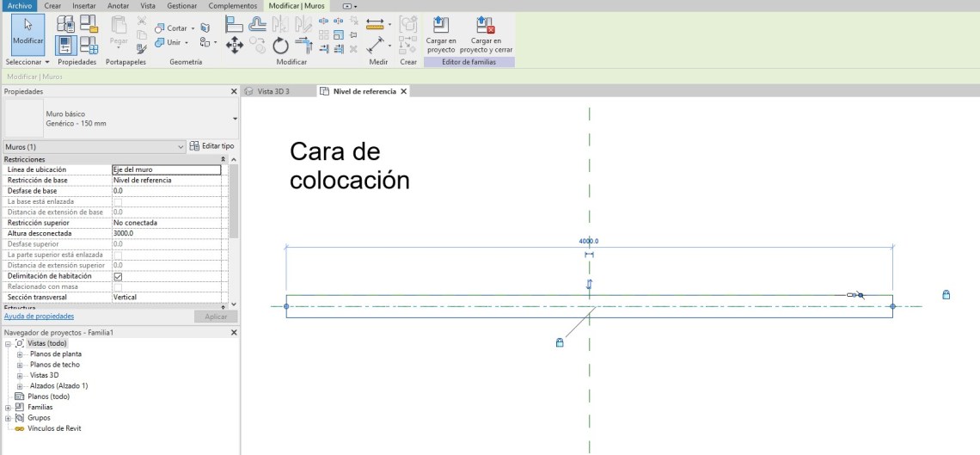
Task: Close the Propiedades panel
Action: click(x=234, y=91)
